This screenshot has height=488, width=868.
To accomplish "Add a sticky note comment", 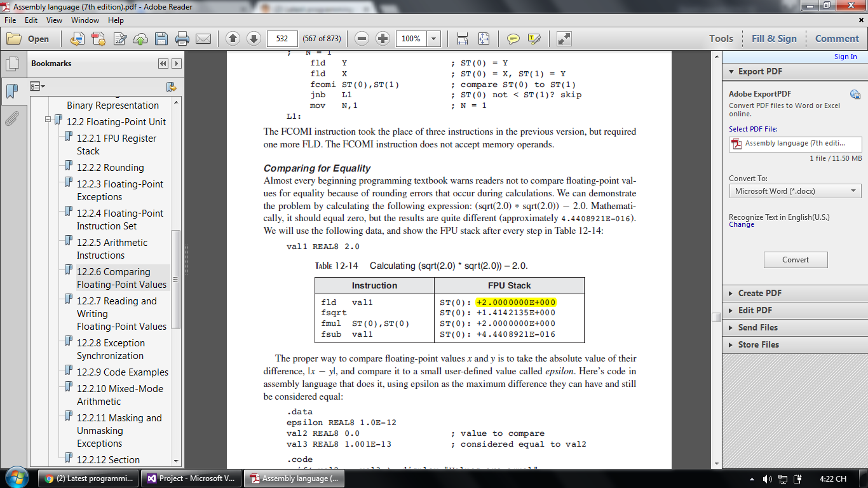I will click(x=513, y=39).
